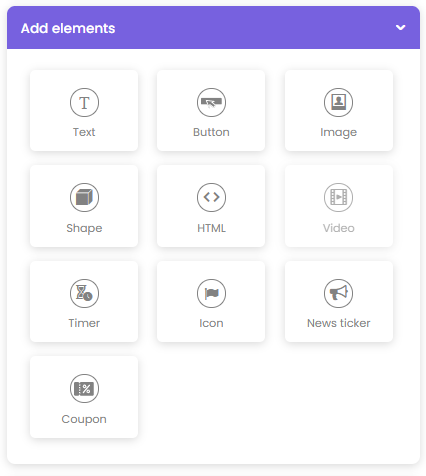Click the Video filmstrip icon
The width and height of the screenshot is (426, 476).
click(x=338, y=197)
